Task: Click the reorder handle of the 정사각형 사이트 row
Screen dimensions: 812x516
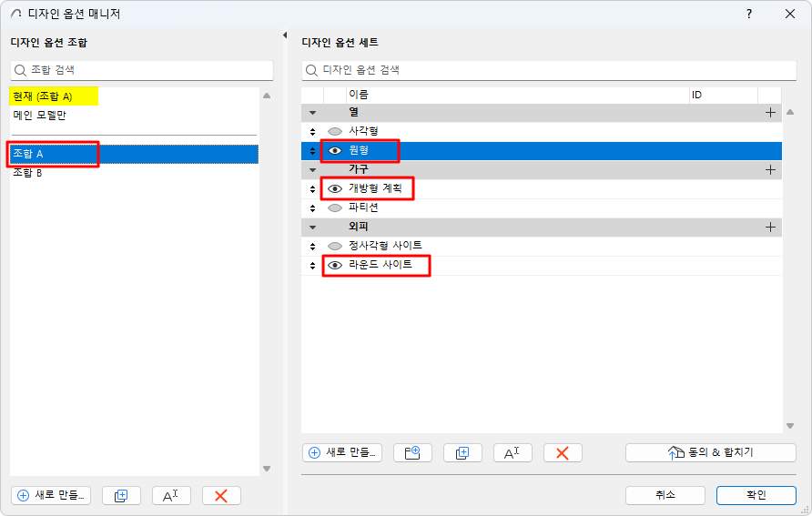Action: tap(312, 246)
